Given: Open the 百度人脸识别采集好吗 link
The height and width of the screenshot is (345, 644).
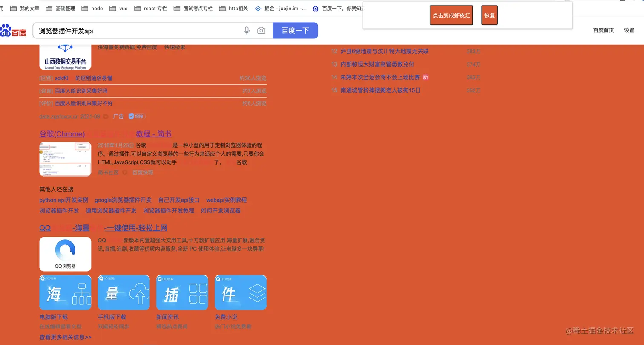Looking at the screenshot, I should click(81, 91).
